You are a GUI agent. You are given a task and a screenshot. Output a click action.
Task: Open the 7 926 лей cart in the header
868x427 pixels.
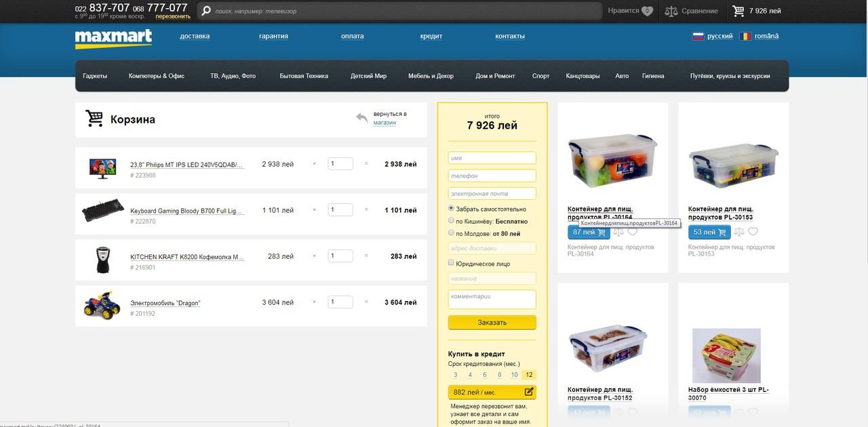point(757,11)
